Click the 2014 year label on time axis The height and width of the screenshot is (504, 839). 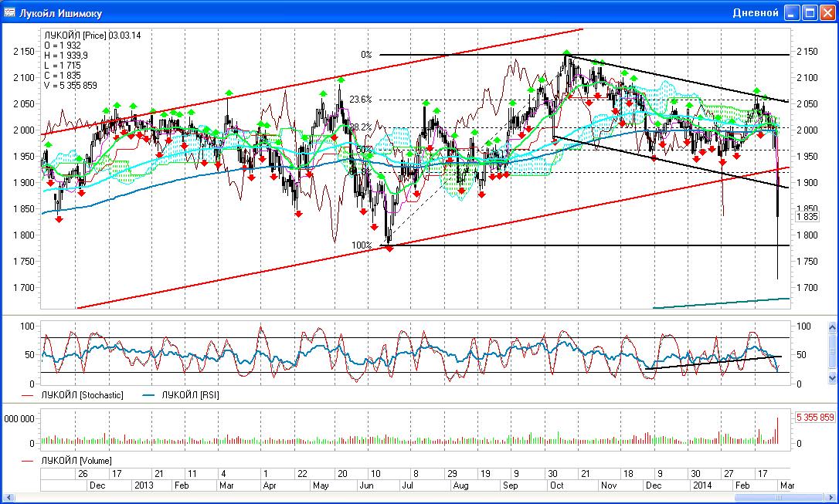702,485
